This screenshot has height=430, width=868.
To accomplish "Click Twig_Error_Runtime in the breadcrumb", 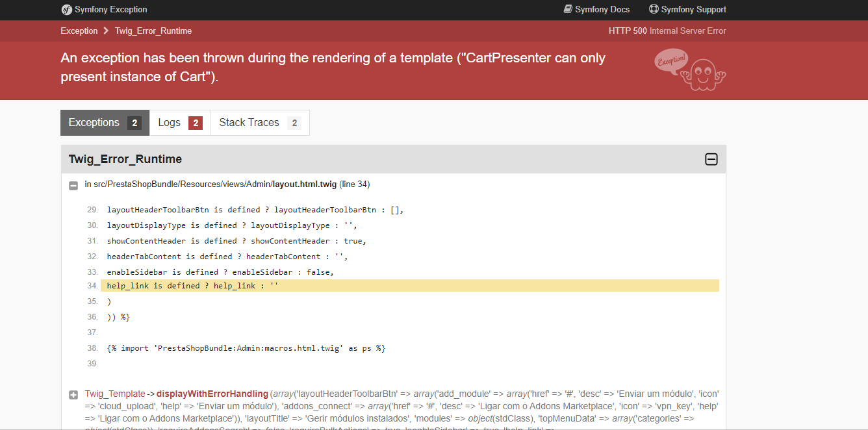I will [x=153, y=31].
